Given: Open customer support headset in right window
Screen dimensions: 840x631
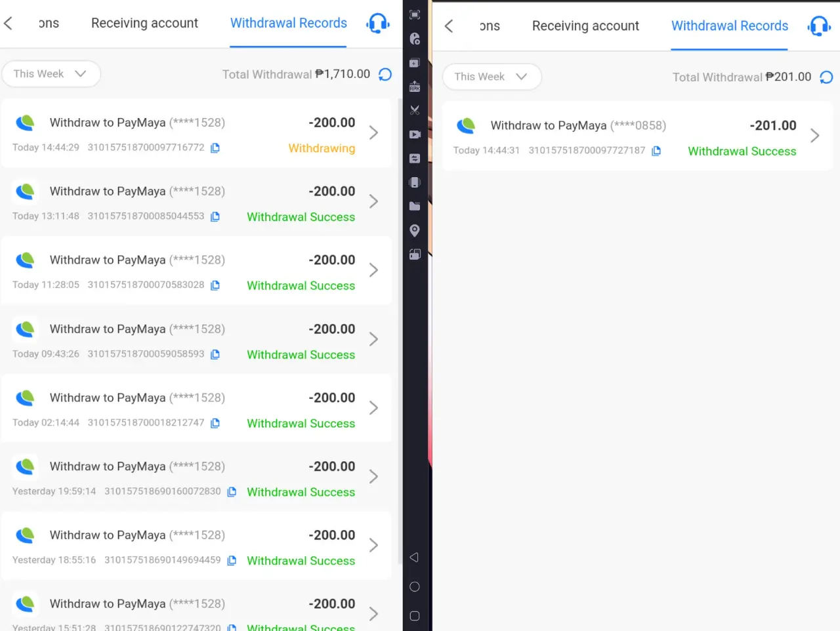Looking at the screenshot, I should point(819,26).
